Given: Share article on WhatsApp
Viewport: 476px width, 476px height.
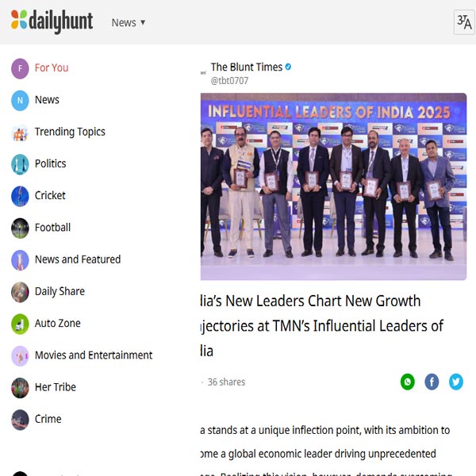Looking at the screenshot, I should (407, 382).
